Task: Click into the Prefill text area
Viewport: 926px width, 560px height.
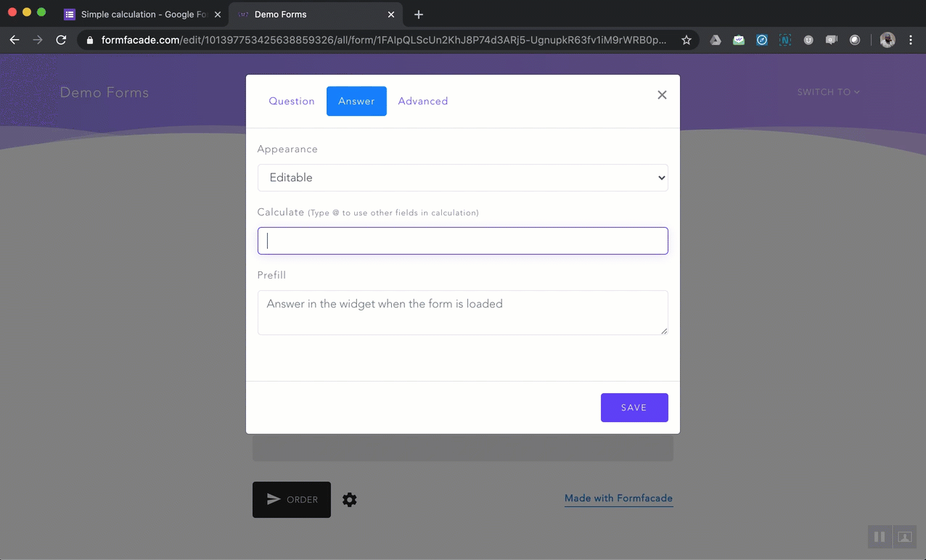Action: [462, 313]
